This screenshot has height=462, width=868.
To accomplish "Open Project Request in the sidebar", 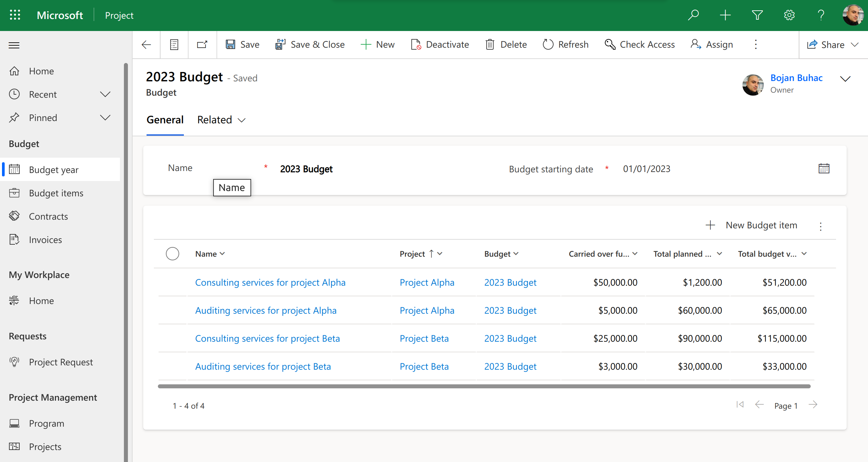I will [x=61, y=362].
